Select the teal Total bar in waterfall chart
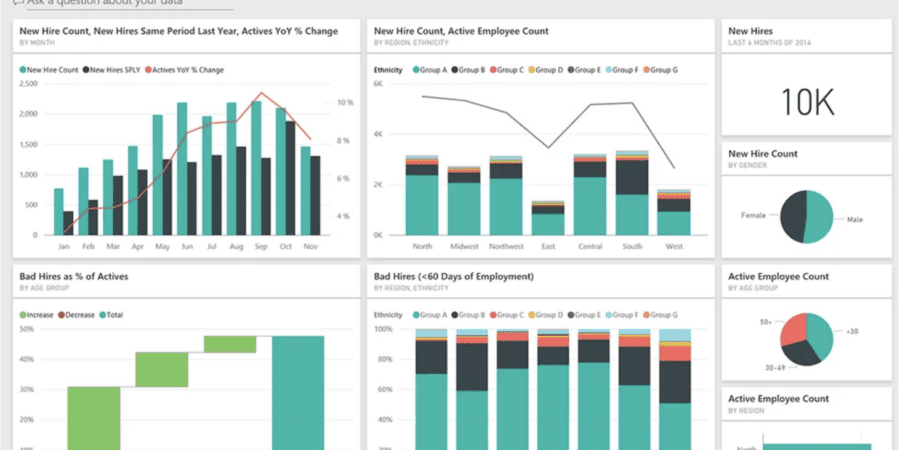This screenshot has width=900, height=450. pos(298,393)
